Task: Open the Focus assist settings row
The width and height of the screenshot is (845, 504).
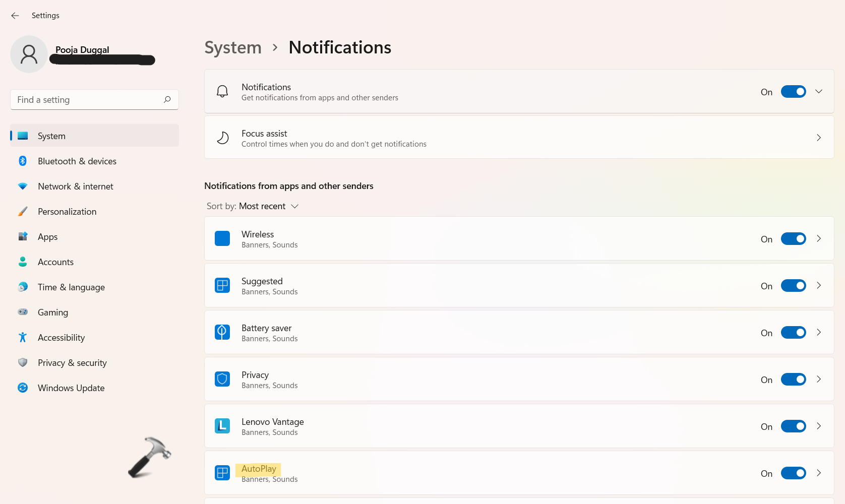Action: point(518,138)
